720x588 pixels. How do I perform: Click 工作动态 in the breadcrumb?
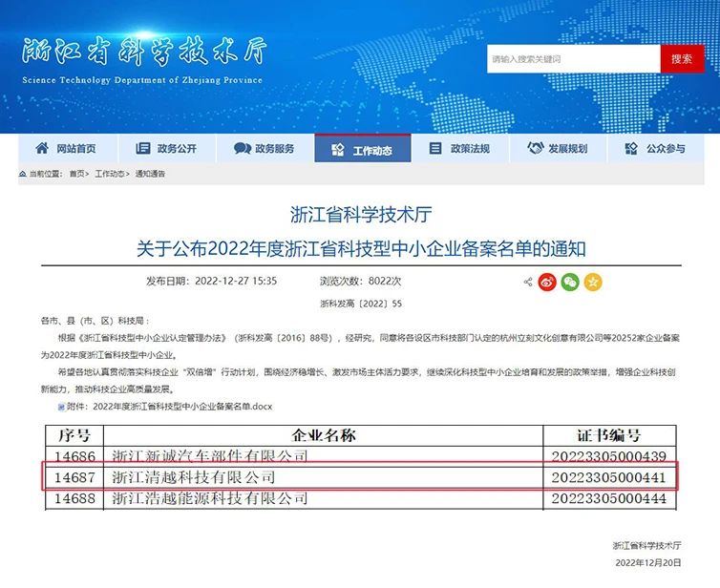point(109,174)
